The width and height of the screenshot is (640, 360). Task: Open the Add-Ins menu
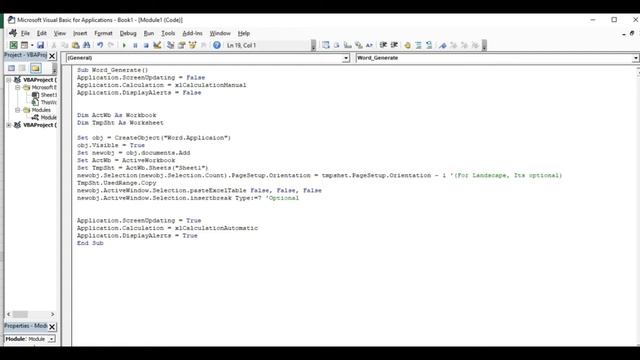192,33
